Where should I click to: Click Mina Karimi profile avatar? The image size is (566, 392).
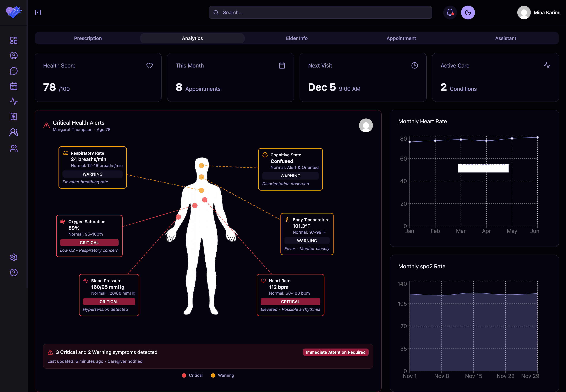coord(524,13)
